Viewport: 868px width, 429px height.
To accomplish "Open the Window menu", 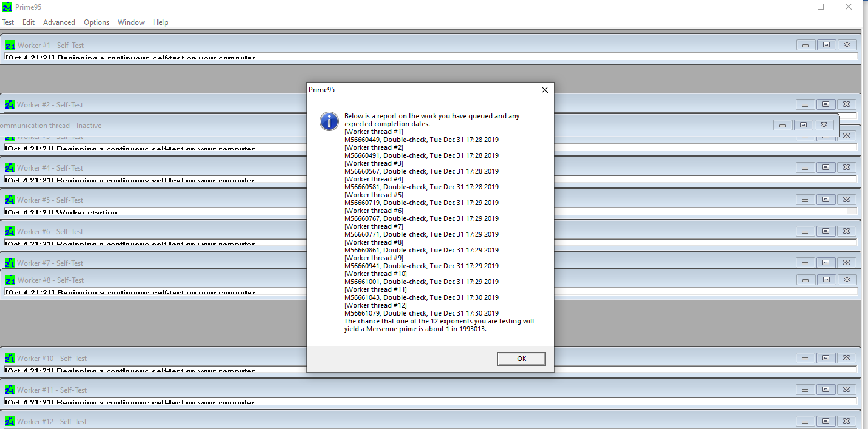I will coord(131,22).
